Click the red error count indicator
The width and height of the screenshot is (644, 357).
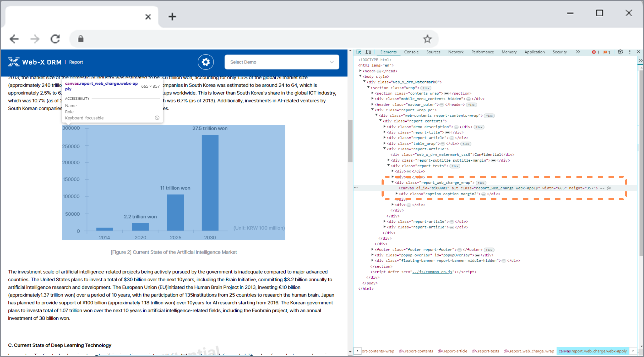click(596, 52)
